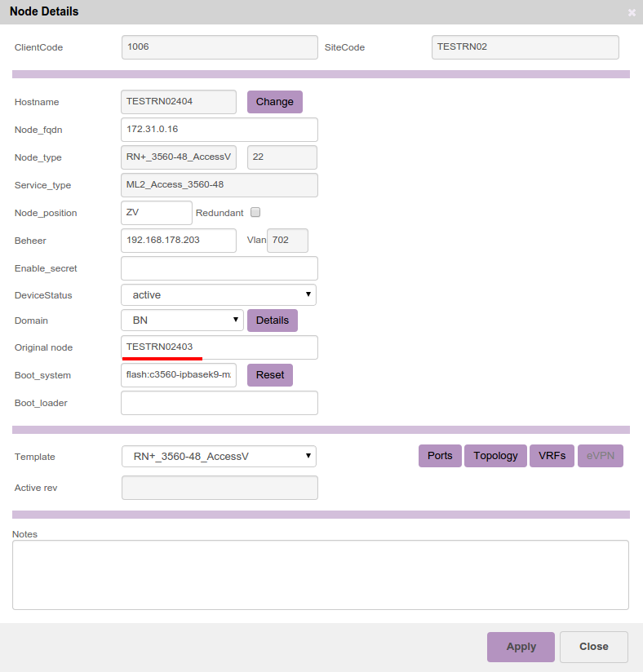Click inside the Notes text area
Image resolution: width=643 pixels, height=672 pixels.
pos(320,575)
